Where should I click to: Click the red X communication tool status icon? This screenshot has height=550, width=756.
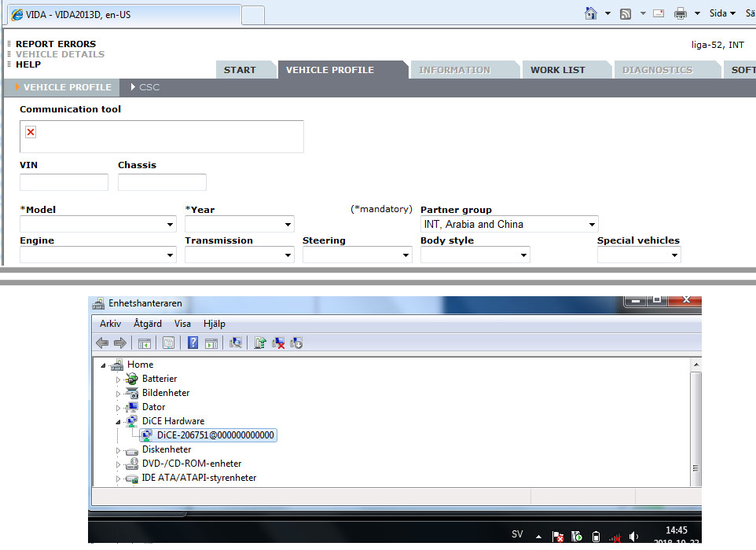pos(31,132)
